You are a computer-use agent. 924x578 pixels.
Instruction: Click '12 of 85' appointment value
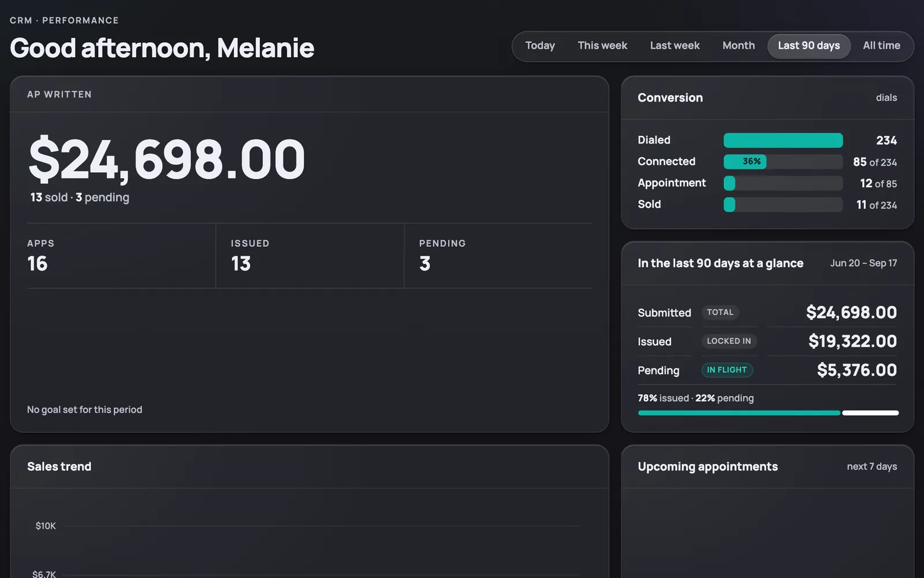click(878, 184)
